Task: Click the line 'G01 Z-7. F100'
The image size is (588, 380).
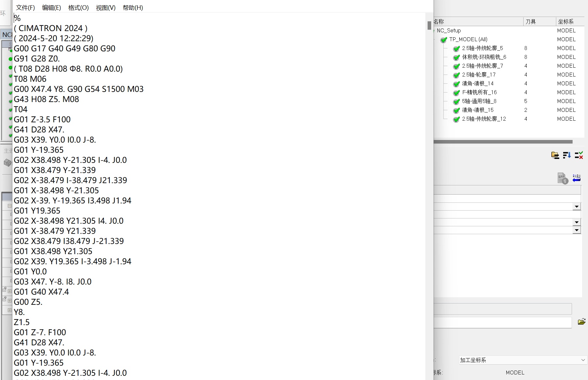Action: click(x=40, y=332)
